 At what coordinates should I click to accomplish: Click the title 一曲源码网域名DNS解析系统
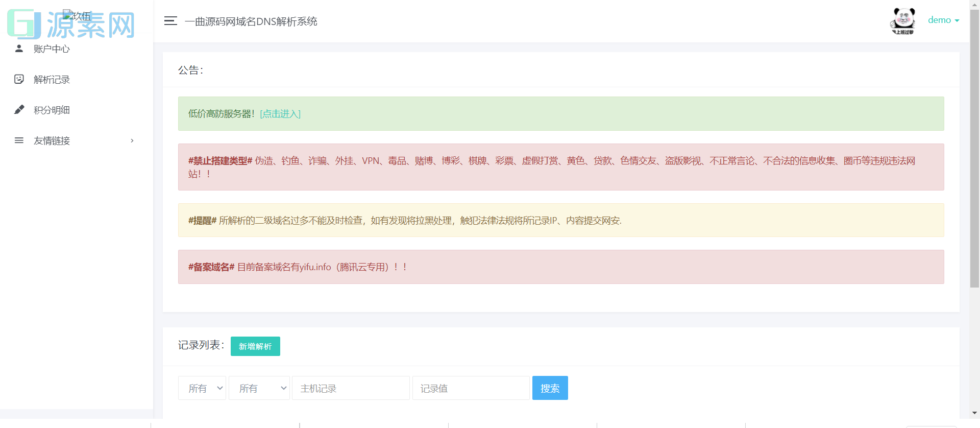click(x=251, y=21)
